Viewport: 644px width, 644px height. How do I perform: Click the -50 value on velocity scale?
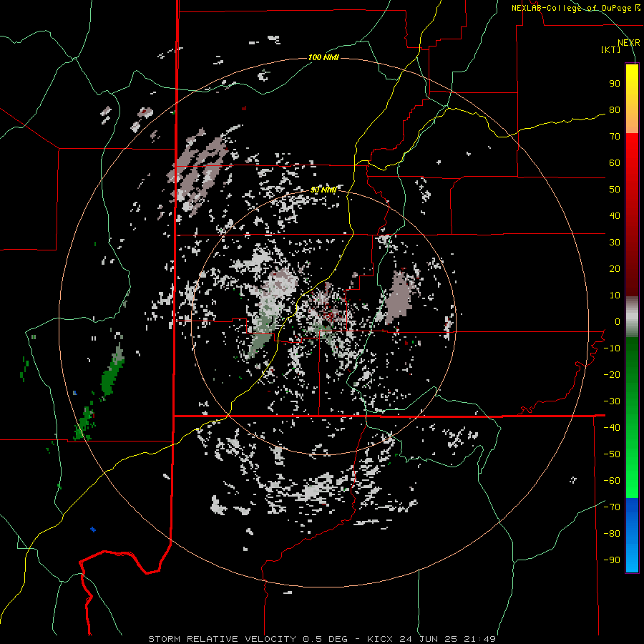click(612, 454)
